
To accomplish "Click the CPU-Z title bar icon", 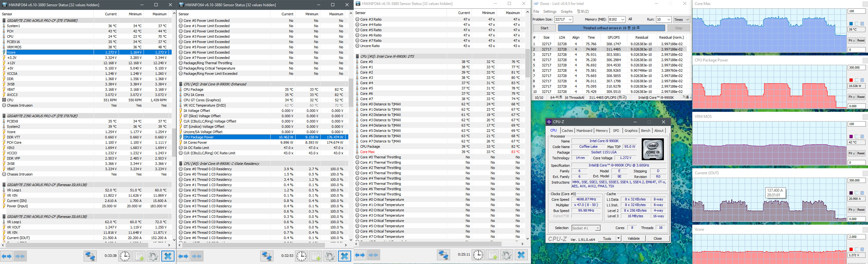I will click(x=549, y=122).
